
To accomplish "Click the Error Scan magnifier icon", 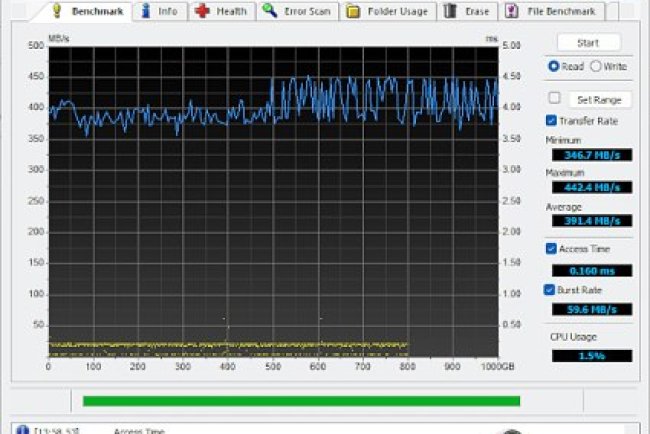I will pyautogui.click(x=270, y=11).
